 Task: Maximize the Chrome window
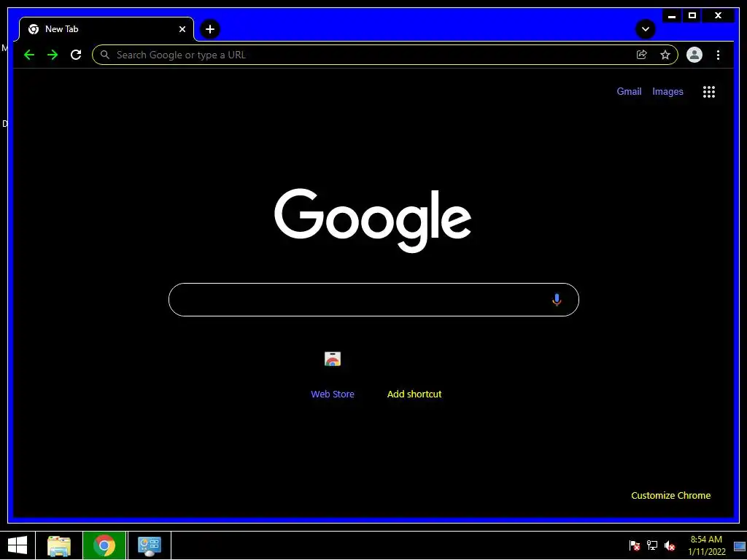click(692, 16)
